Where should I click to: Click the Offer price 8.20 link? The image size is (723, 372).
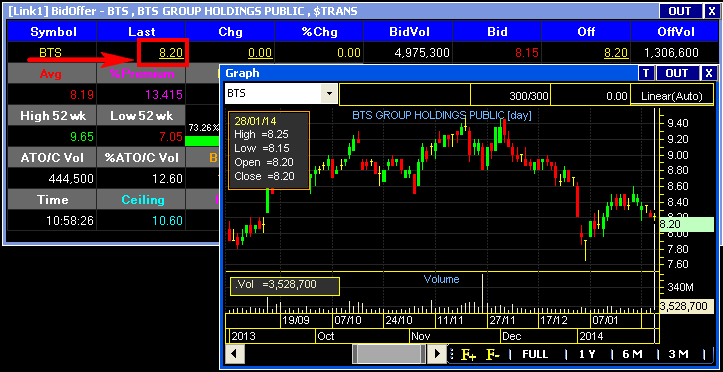616,53
